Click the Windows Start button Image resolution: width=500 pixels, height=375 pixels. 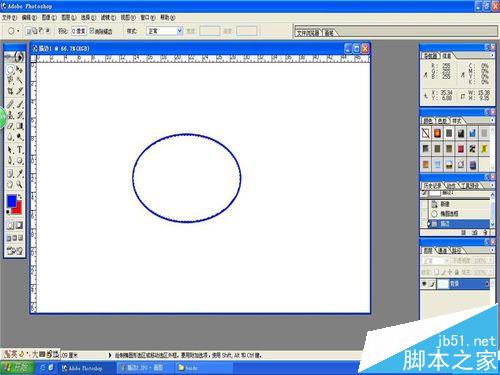[17, 368]
